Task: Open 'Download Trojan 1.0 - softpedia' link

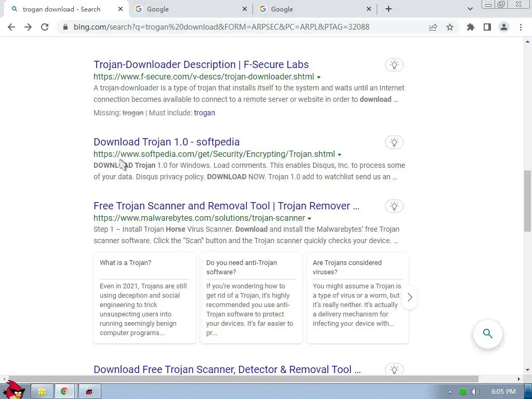Action: [x=167, y=142]
